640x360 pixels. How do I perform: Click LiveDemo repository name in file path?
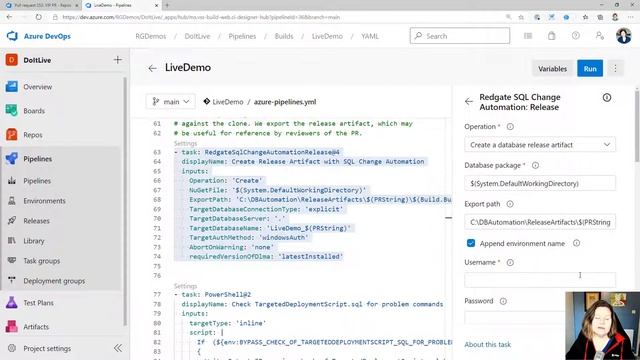pyautogui.click(x=227, y=102)
